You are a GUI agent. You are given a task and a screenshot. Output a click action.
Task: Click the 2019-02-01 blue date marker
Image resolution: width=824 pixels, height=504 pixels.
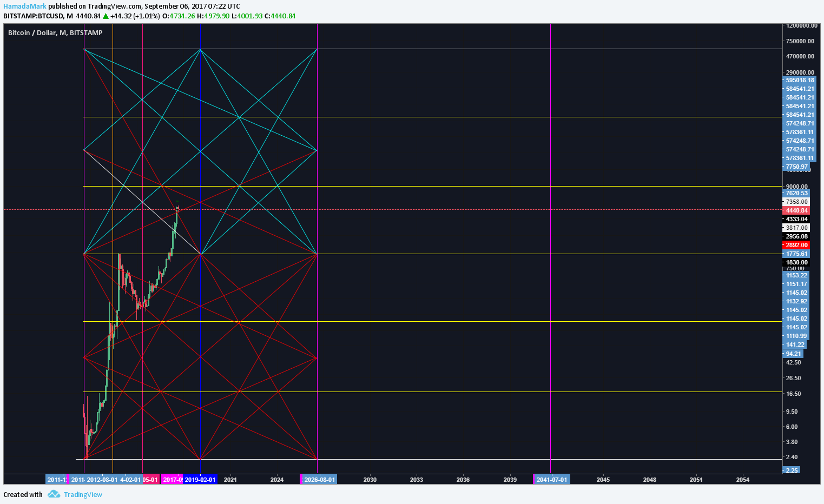[x=200, y=480]
